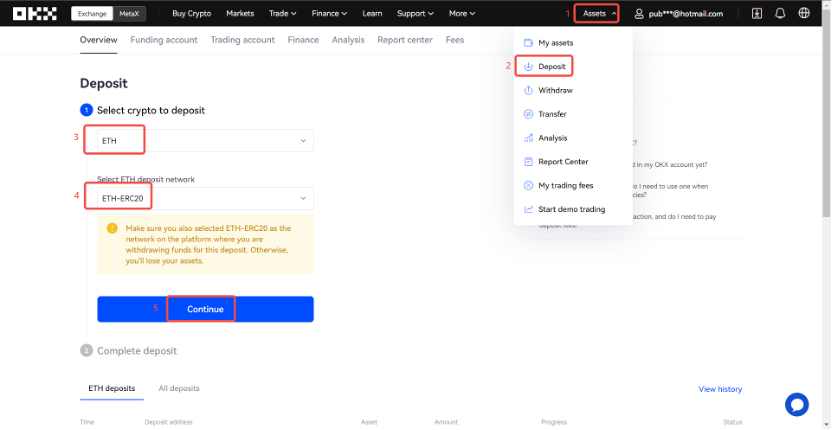Click the Deposit icon in menu
The width and height of the screenshot is (832, 430).
coord(528,67)
